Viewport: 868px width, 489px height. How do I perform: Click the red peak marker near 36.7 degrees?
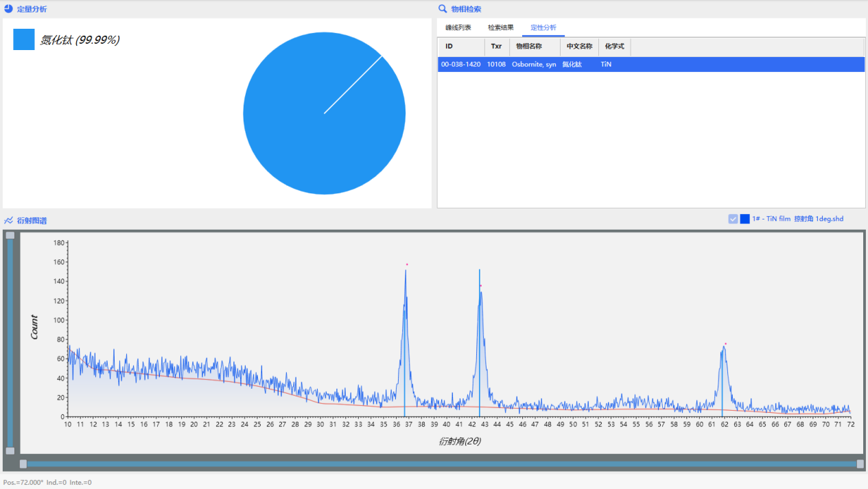pyautogui.click(x=407, y=264)
